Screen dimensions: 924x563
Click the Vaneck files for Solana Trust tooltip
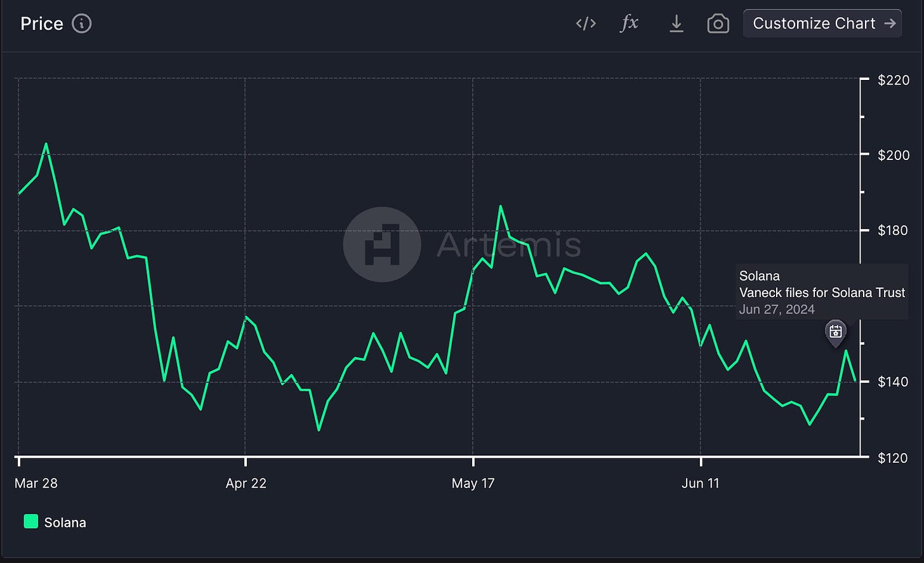[822, 293]
